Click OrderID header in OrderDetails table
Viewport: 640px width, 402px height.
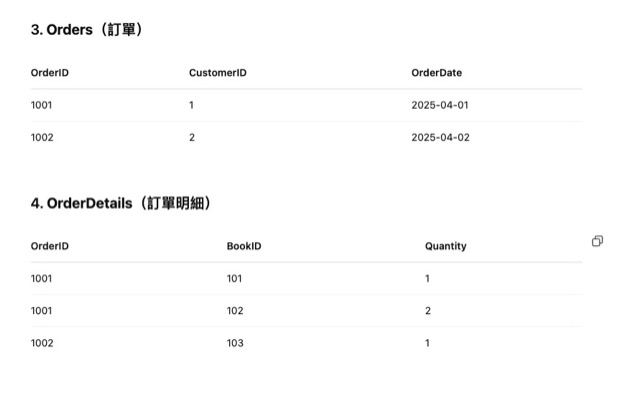point(50,246)
